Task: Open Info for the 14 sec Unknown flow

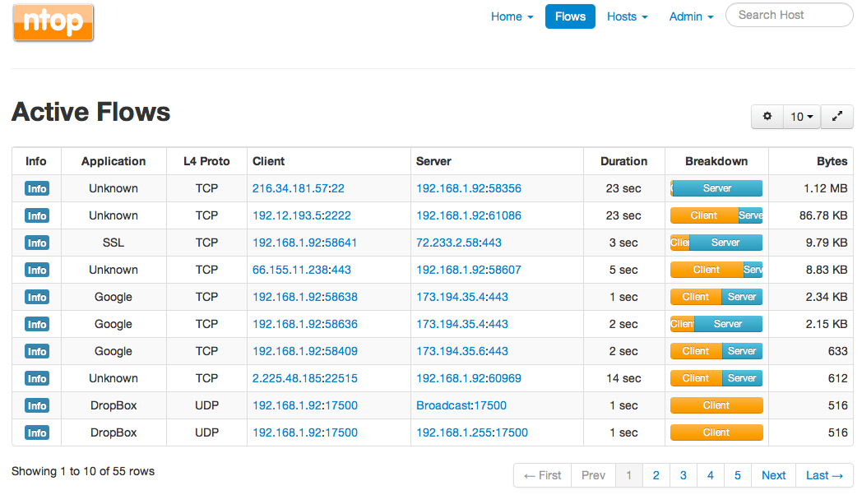Action: [x=36, y=378]
